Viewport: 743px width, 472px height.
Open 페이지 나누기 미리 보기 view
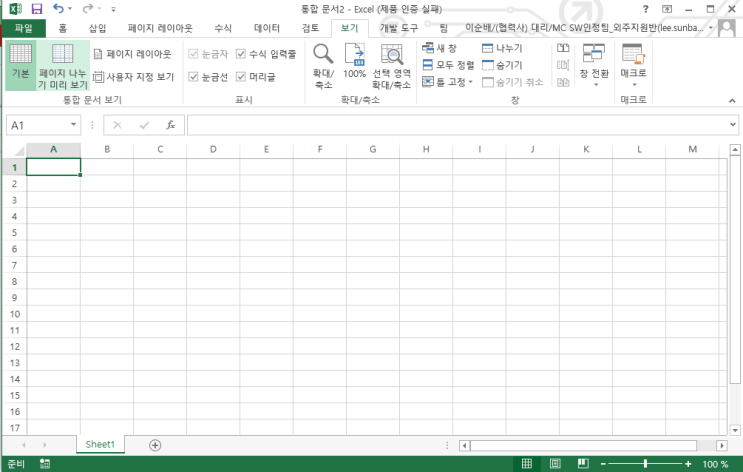[x=63, y=65]
